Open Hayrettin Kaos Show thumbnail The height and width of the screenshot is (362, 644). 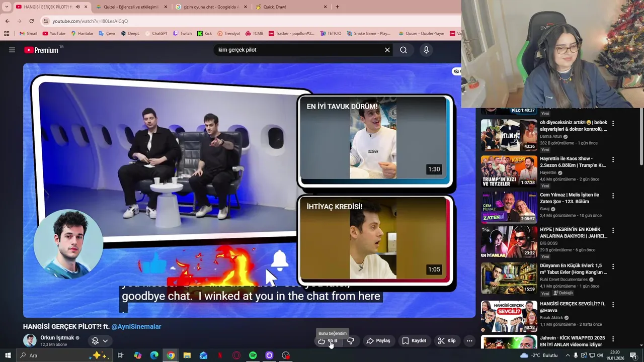pos(509,171)
